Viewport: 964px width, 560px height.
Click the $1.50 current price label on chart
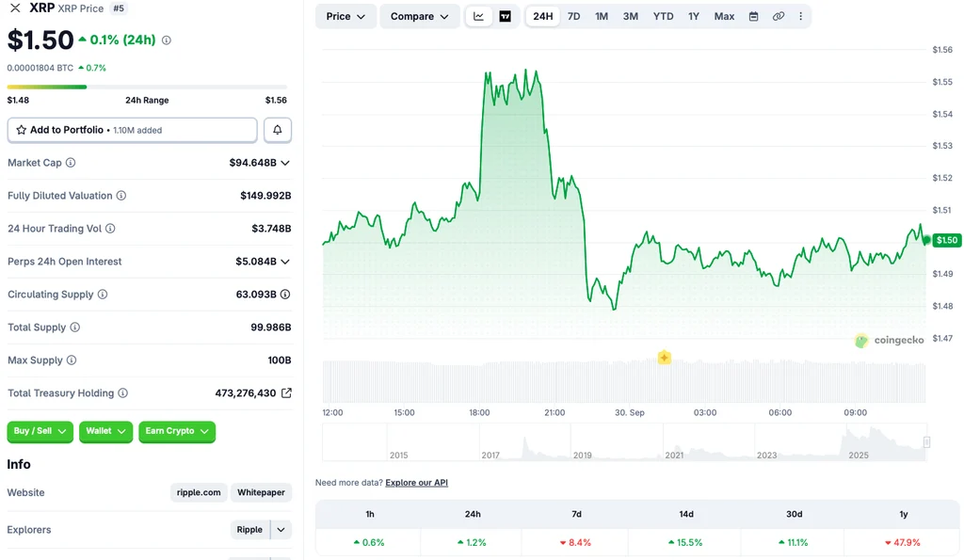pyautogui.click(x=947, y=240)
